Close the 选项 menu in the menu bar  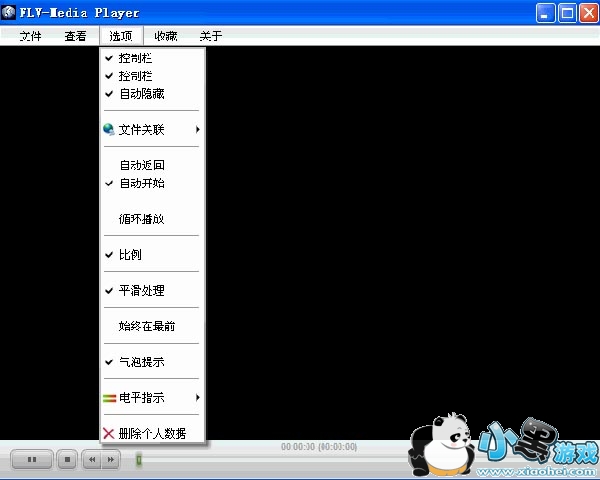(x=121, y=36)
